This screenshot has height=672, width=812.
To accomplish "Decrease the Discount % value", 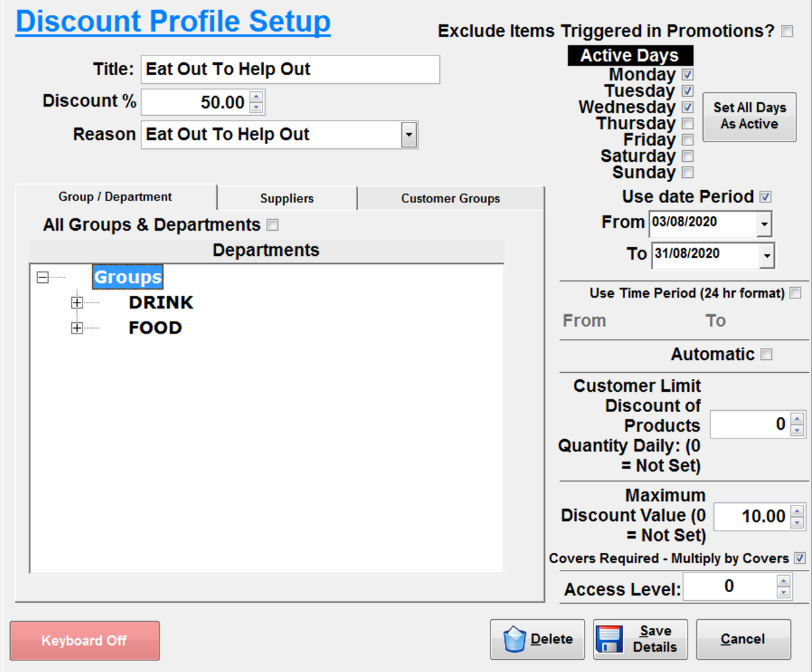I will click(256, 108).
